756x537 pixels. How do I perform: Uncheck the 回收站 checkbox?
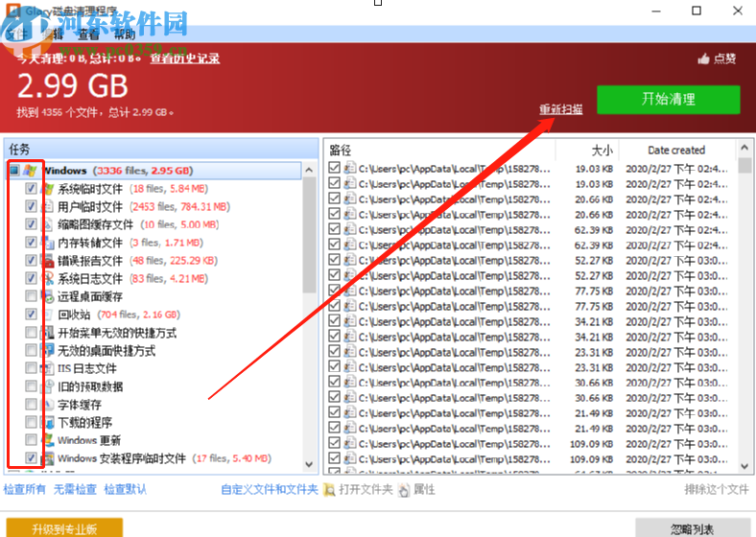[31, 315]
